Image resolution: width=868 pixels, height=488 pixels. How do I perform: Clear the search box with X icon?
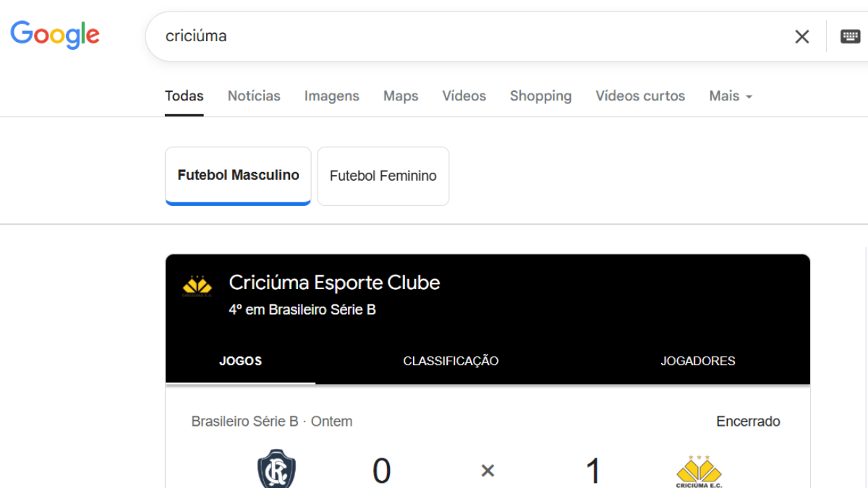801,37
